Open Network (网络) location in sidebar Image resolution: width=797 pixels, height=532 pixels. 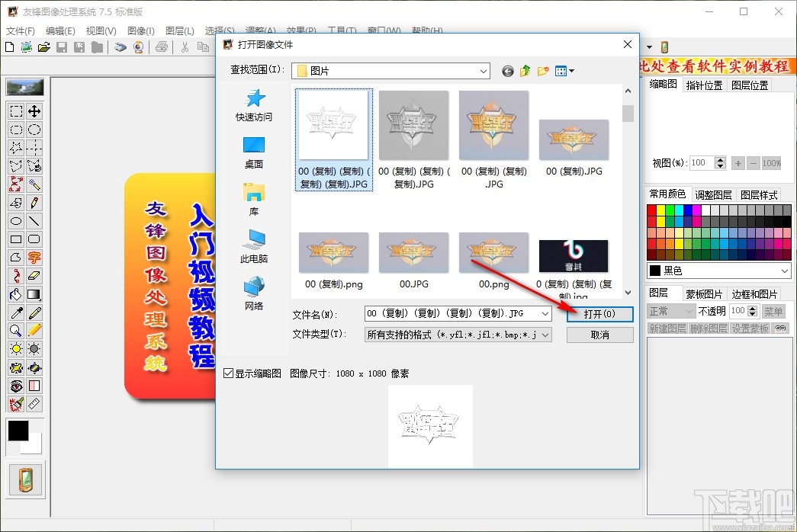point(254,294)
